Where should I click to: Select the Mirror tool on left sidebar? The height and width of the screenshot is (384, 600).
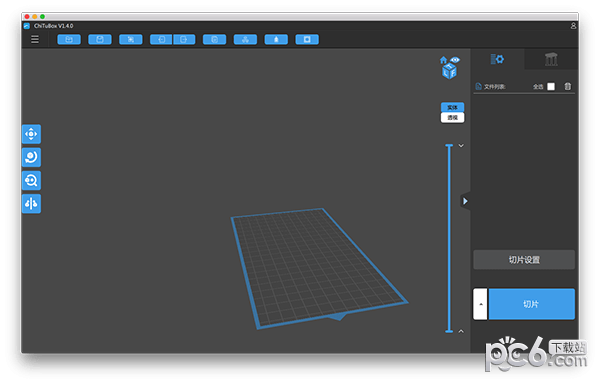click(x=31, y=203)
